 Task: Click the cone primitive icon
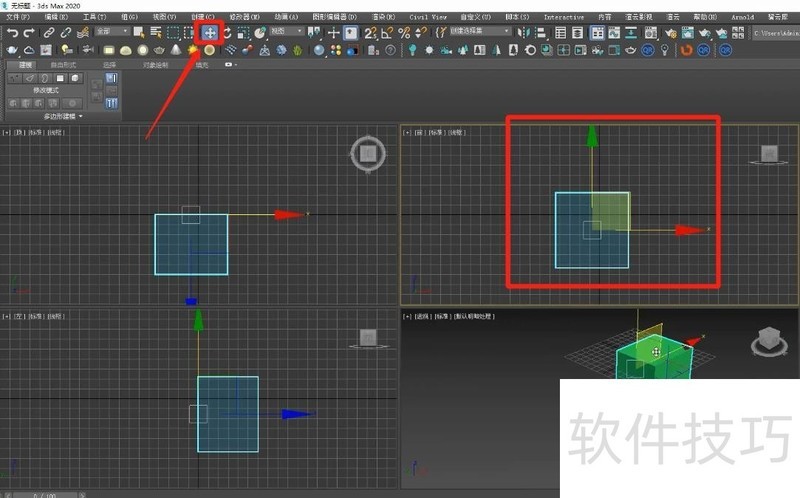(175, 50)
